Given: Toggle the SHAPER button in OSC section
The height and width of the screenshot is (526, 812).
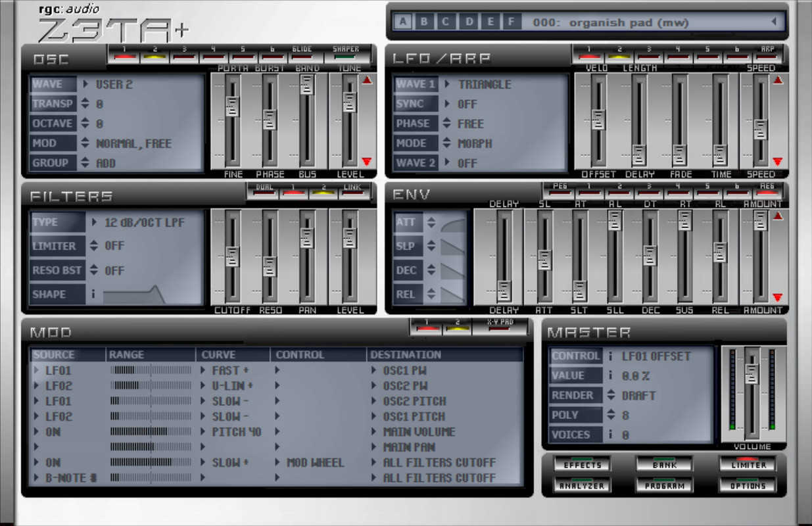Looking at the screenshot, I should click(345, 54).
